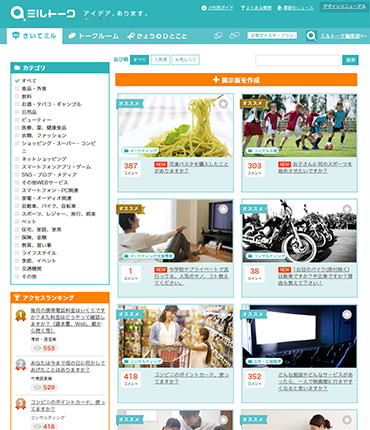Check the ライフスタイル category
Screen dimensions: 370x430
[x=17, y=253]
